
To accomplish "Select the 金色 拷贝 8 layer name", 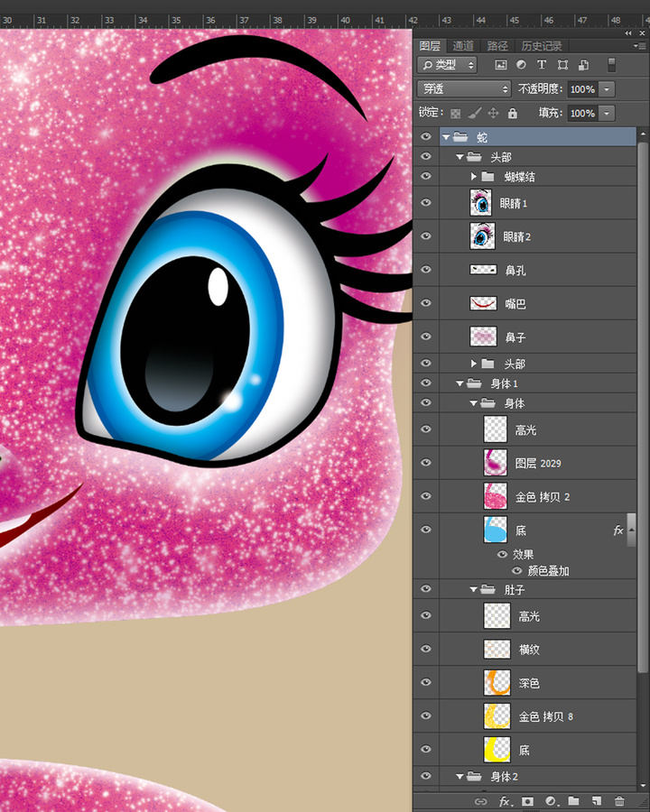I will (x=546, y=716).
